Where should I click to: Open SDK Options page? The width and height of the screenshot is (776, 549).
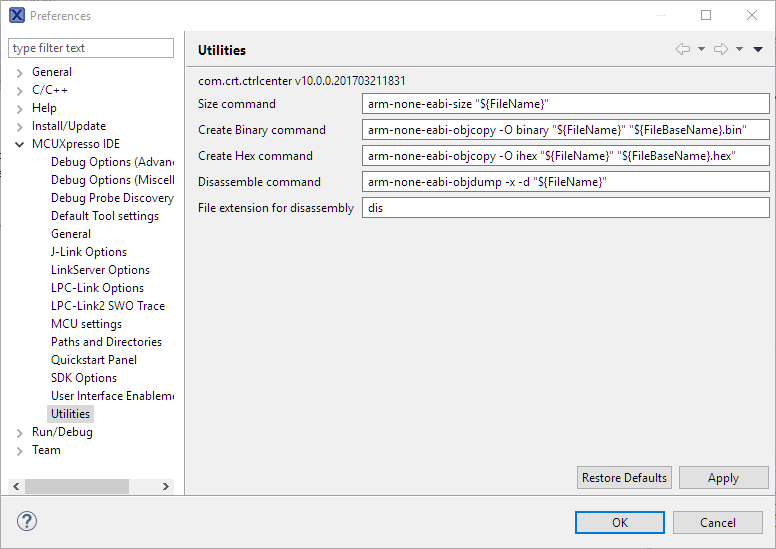84,378
